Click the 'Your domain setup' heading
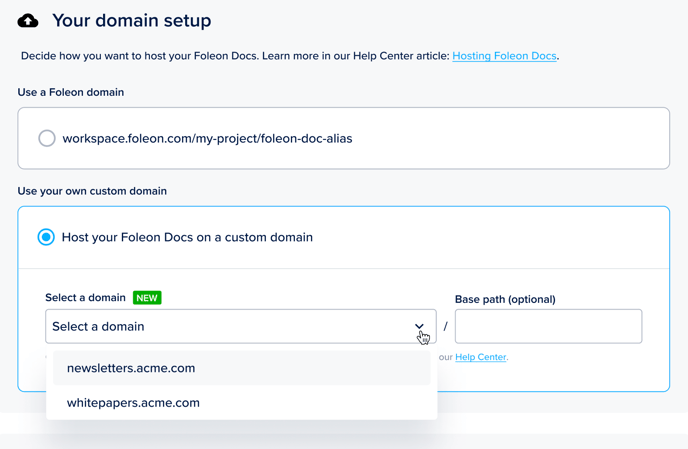This screenshot has height=449, width=688. tap(131, 21)
